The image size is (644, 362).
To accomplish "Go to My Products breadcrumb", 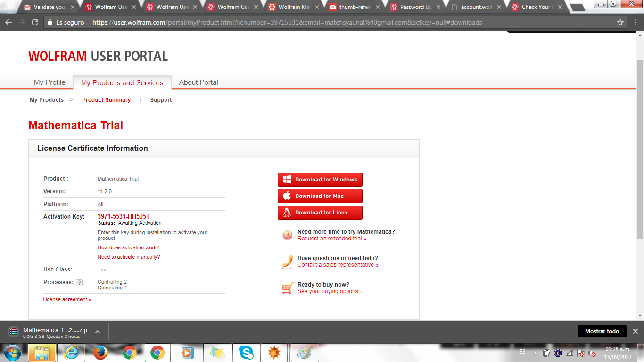I will (47, 100).
